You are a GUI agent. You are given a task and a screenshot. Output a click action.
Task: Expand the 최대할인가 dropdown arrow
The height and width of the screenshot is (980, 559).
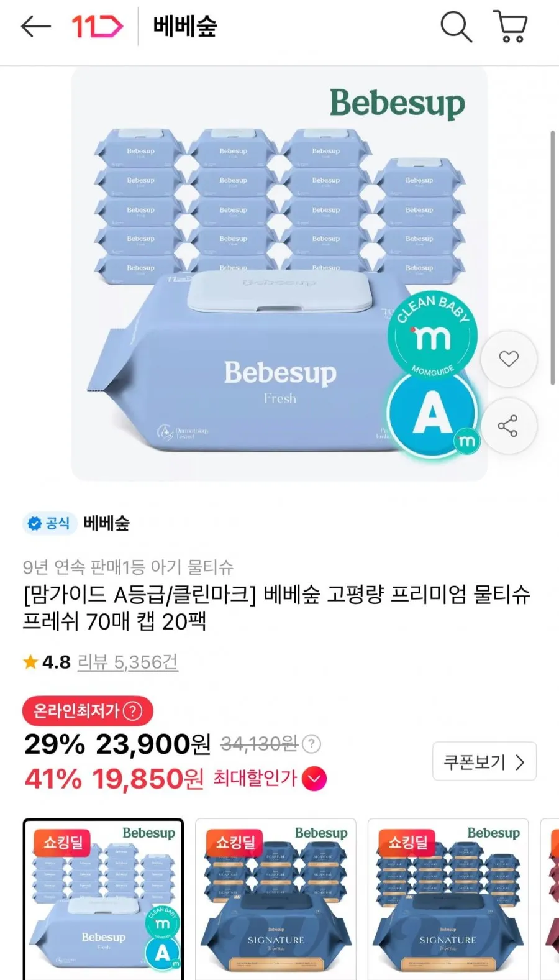pyautogui.click(x=314, y=779)
